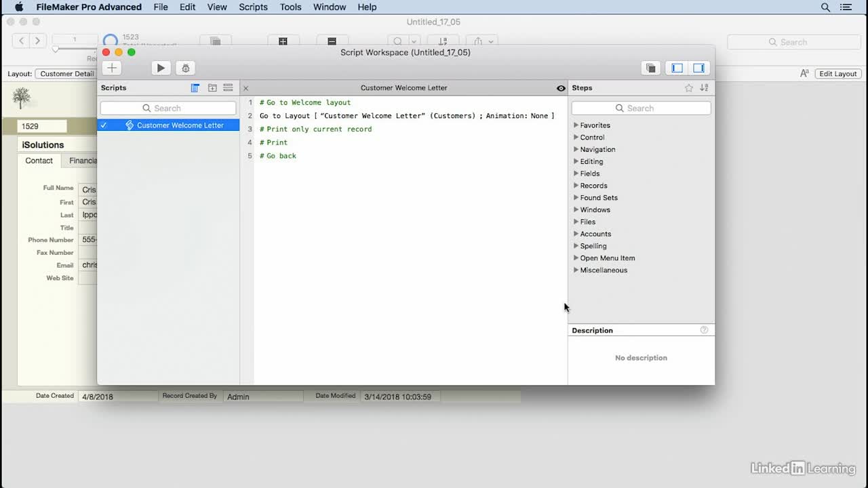
Task: Expand the Windows steps category
Action: [576, 210]
